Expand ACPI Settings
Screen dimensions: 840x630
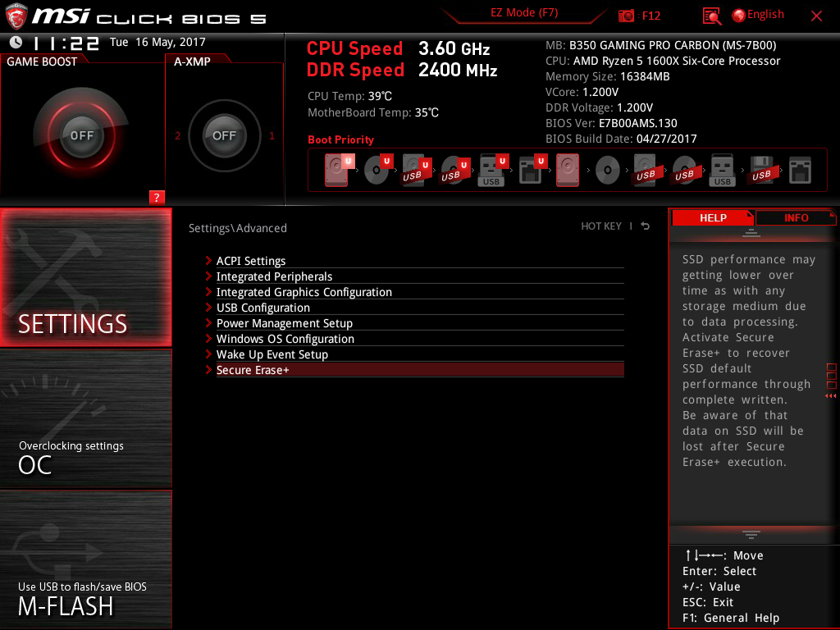414,261
